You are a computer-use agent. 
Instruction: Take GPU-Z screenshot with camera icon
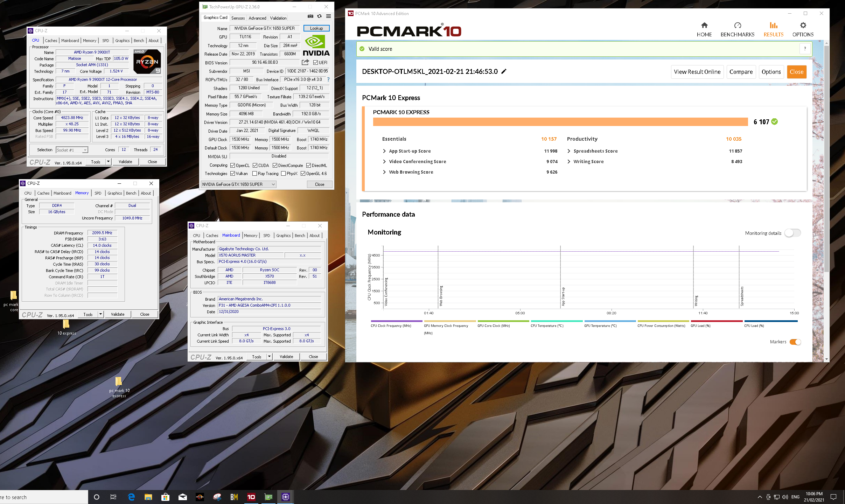pos(310,16)
